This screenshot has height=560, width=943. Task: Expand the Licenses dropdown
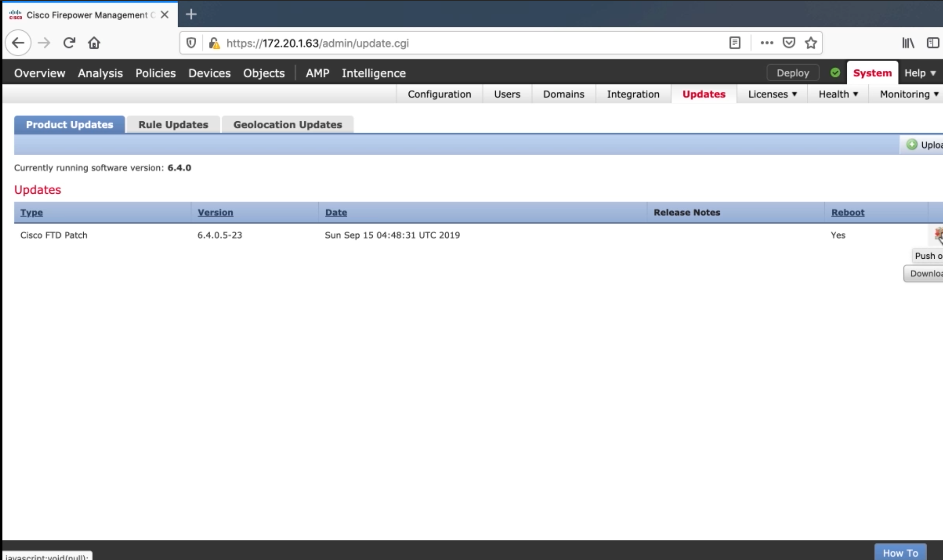772,94
